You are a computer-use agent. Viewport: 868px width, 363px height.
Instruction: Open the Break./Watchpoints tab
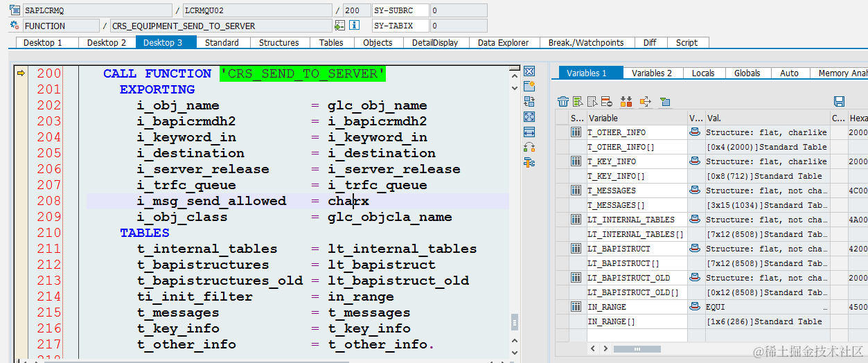[x=586, y=42]
